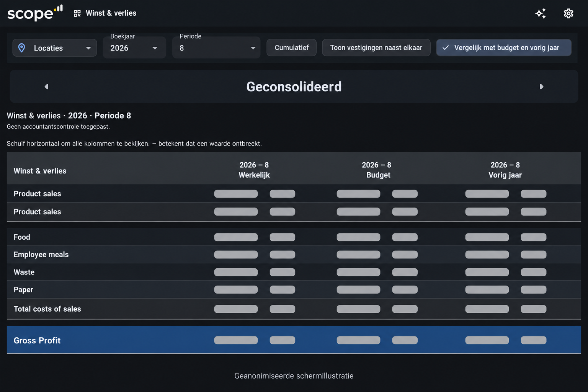The height and width of the screenshot is (392, 588).
Task: Select the Gross Profit row label
Action: pos(37,340)
